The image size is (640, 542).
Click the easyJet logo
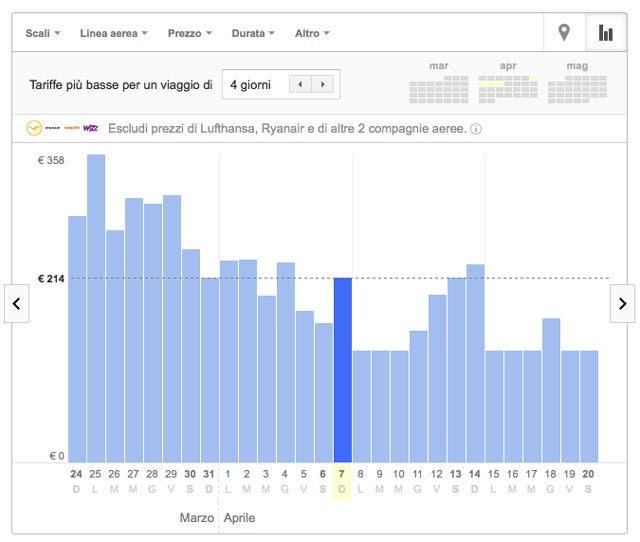(x=72, y=128)
